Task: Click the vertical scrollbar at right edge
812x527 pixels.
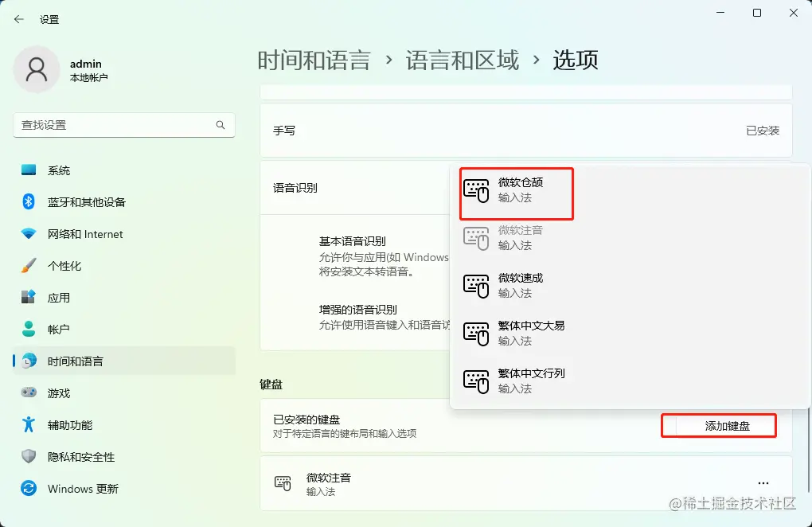Action: (810, 451)
